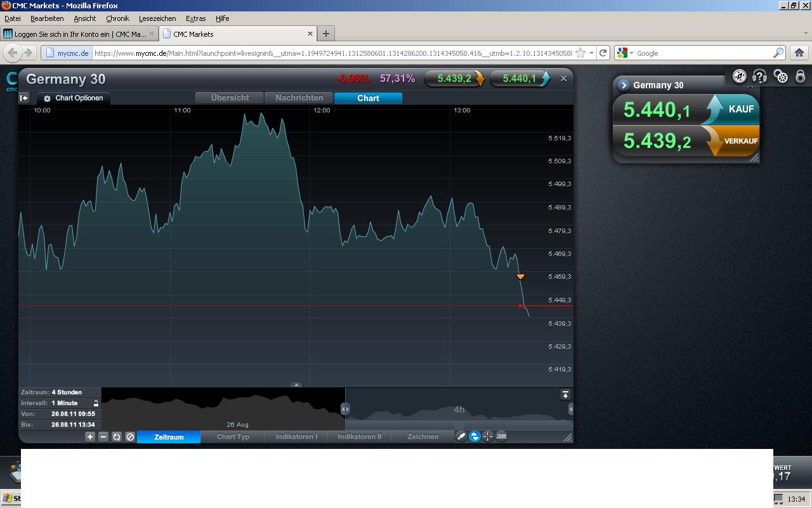Click the search magnifier icon
The height and width of the screenshot is (508, 812).
point(778,53)
